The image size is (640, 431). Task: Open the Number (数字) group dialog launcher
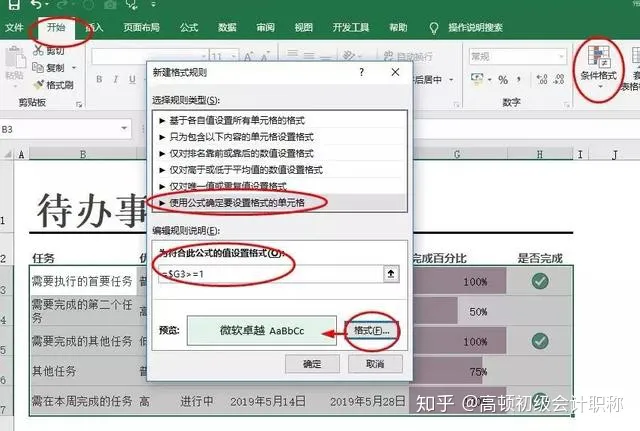point(567,104)
